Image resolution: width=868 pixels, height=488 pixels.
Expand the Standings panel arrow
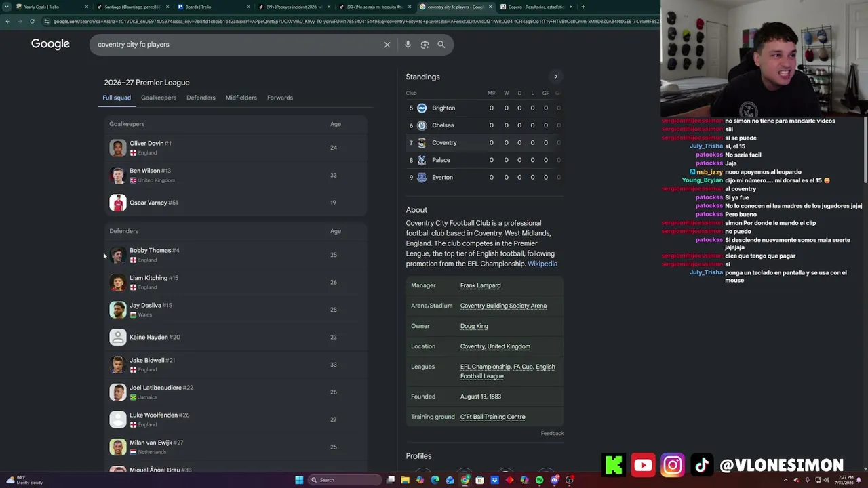555,77
